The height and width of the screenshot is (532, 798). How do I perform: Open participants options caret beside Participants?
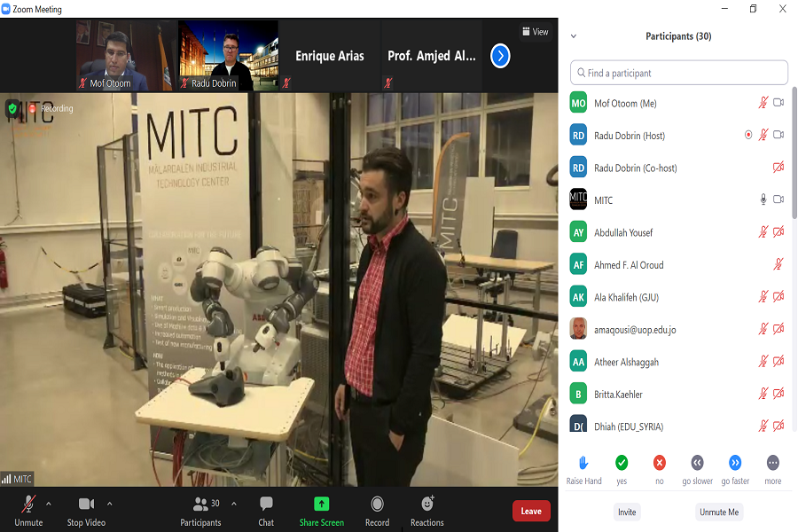click(233, 504)
